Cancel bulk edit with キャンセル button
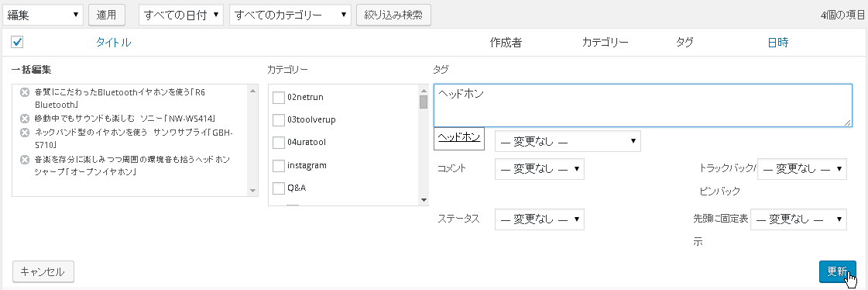Viewport: 868px width, 290px height. (x=43, y=271)
